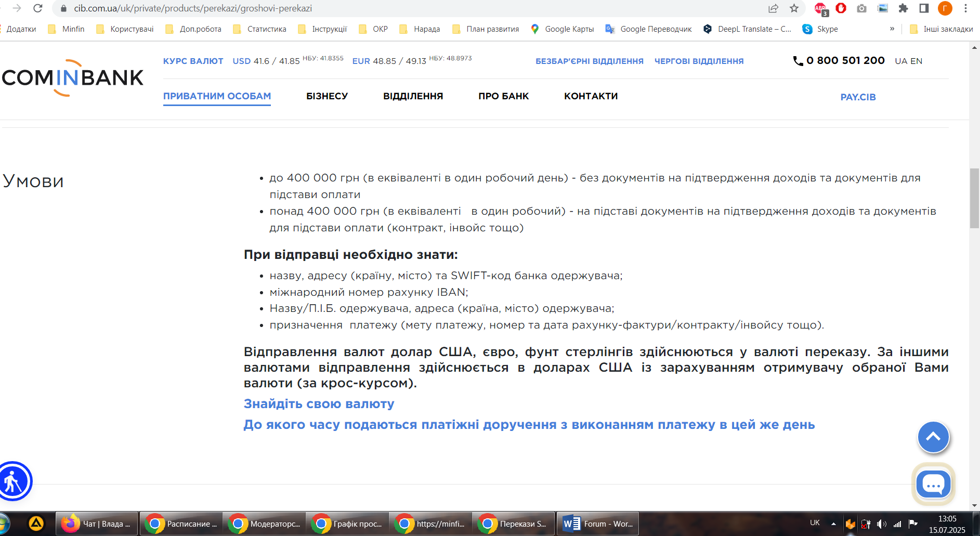Switch to Графік прос... Chrome taskbar window

coord(347,524)
